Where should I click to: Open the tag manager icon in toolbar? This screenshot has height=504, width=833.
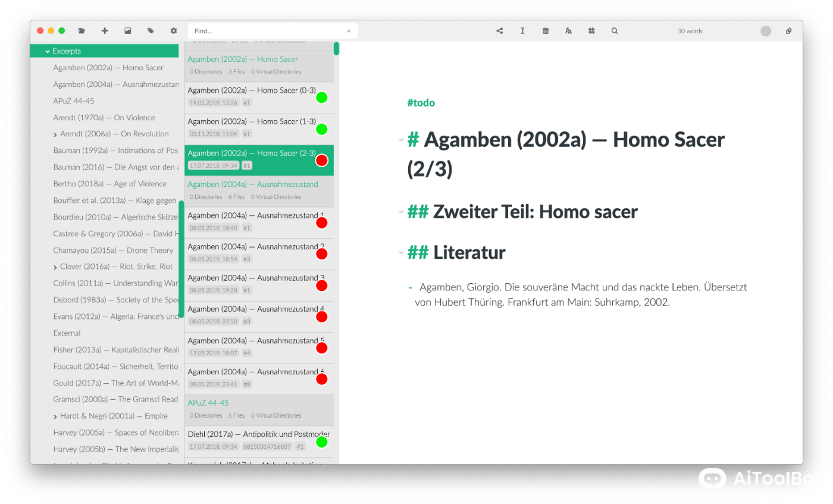point(151,31)
